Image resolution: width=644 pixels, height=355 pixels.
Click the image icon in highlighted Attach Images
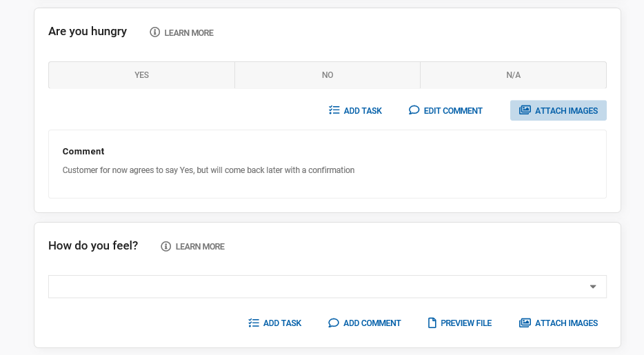(525, 110)
